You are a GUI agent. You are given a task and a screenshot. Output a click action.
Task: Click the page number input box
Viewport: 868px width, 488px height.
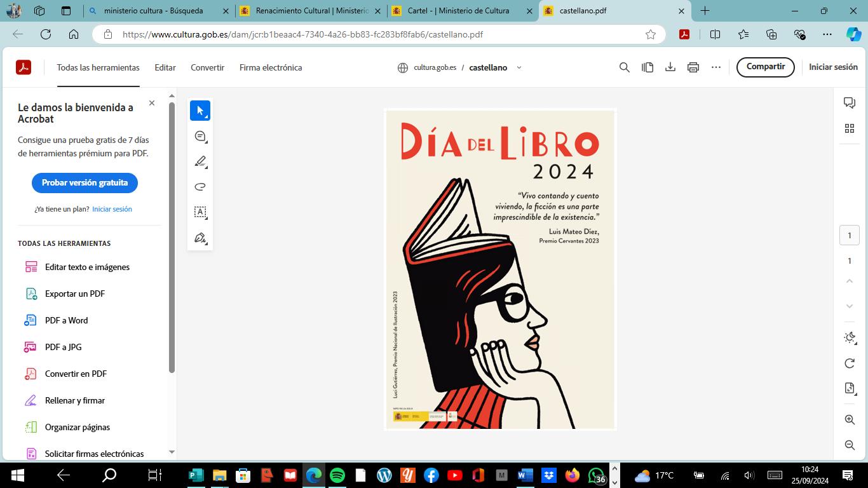coord(850,235)
